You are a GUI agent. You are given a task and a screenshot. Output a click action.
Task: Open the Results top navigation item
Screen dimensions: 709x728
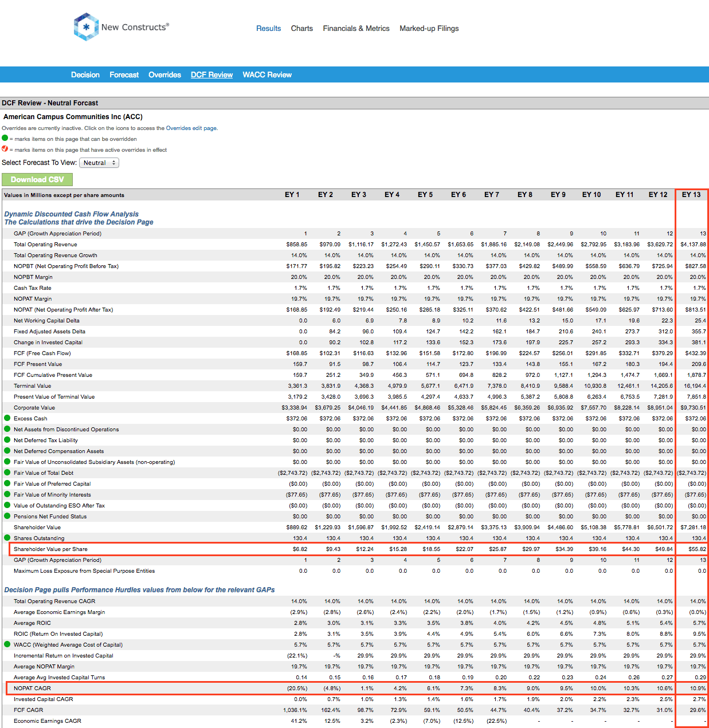tap(268, 28)
